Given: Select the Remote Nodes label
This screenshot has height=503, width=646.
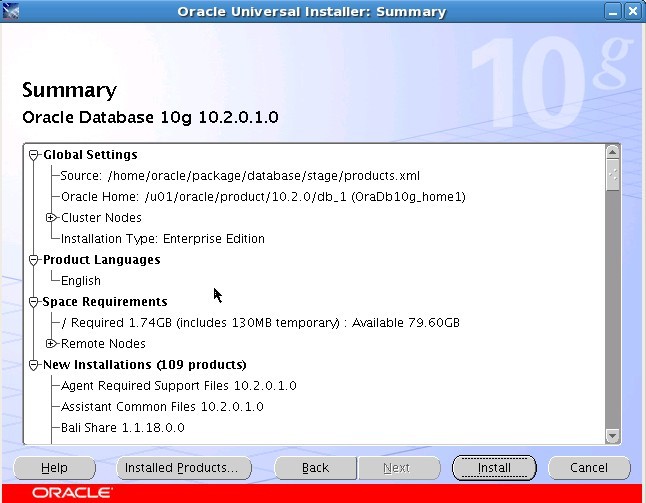Looking at the screenshot, I should point(103,344).
